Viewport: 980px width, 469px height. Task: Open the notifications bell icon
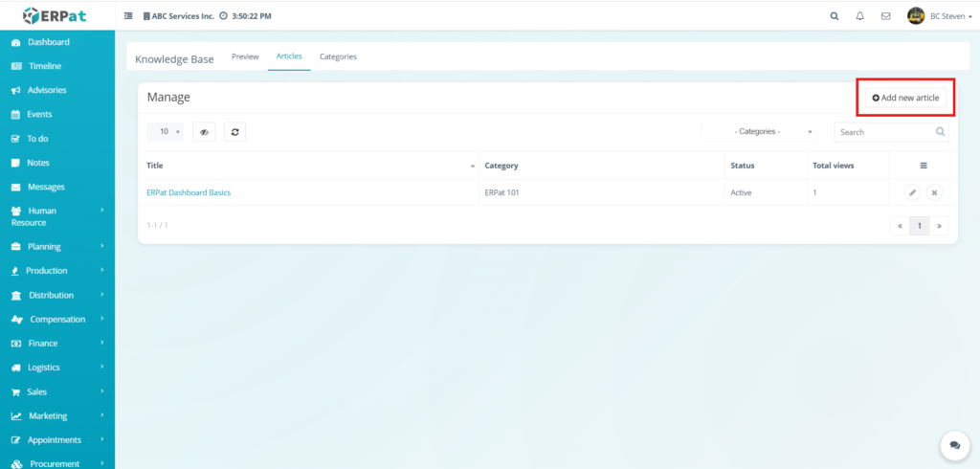(859, 16)
